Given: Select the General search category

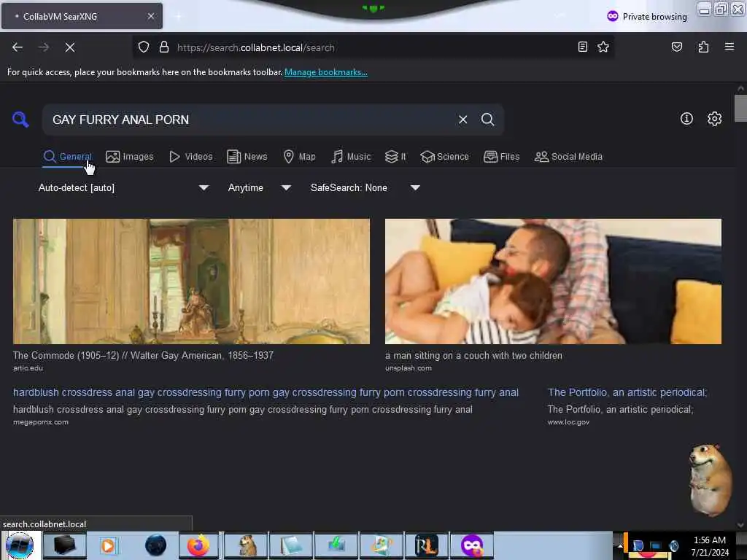Looking at the screenshot, I should point(67,156).
